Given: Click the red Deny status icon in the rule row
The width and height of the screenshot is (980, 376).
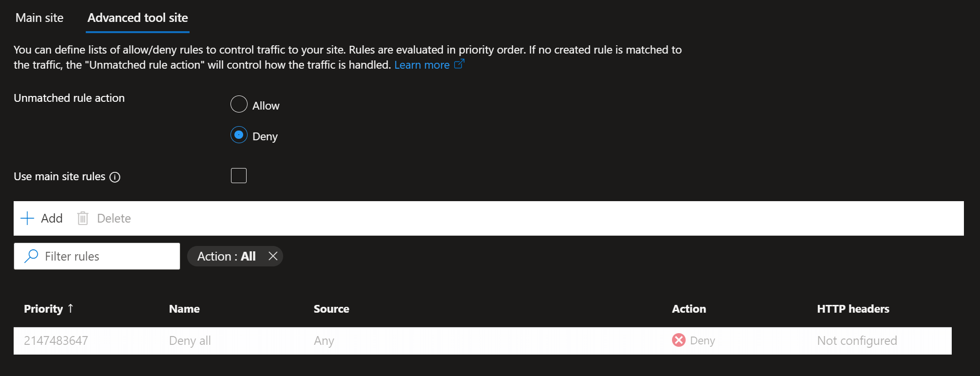Looking at the screenshot, I should (x=678, y=340).
